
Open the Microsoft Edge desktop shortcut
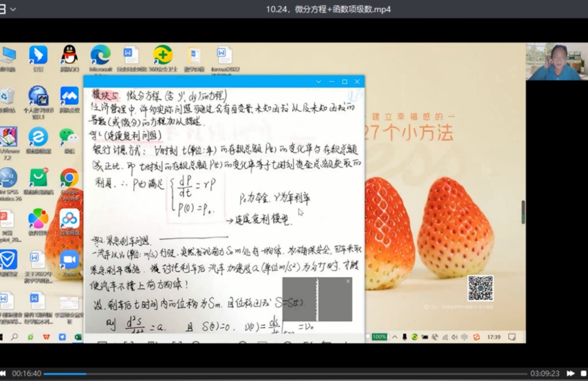coord(101,55)
